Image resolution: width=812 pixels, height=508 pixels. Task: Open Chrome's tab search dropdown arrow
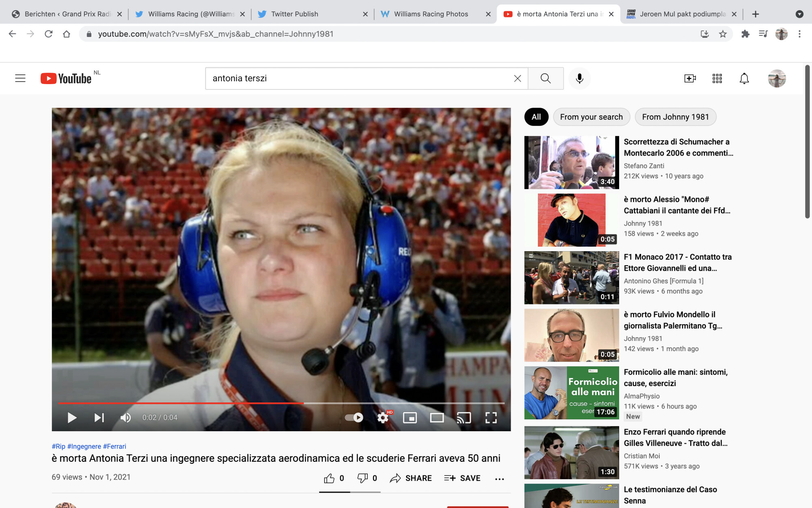[799, 14]
